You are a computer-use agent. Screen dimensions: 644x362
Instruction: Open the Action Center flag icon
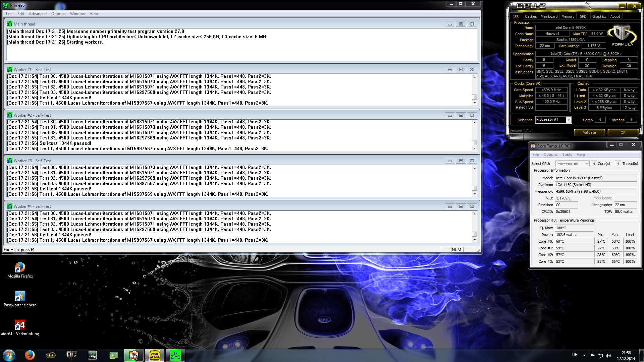[x=592, y=356]
